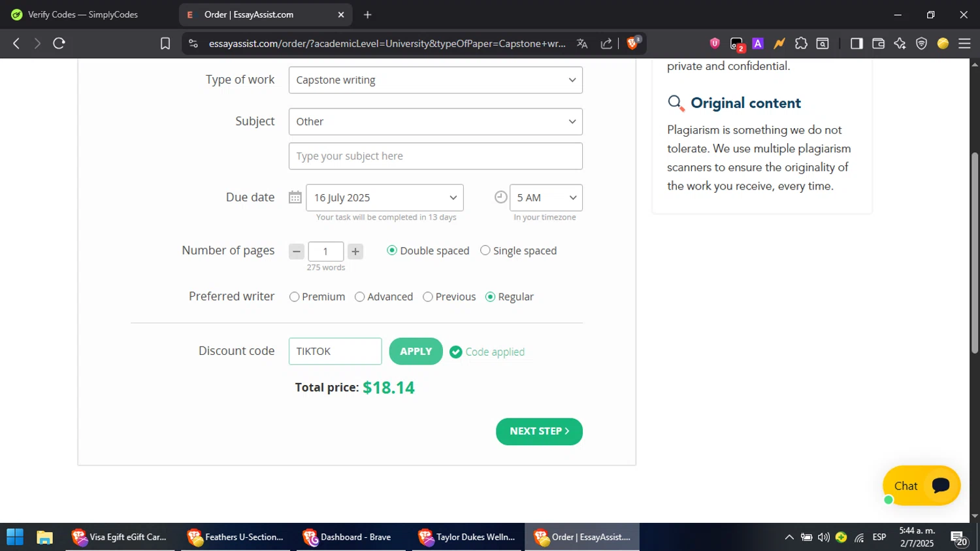Click the discount code field TIKTOK
This screenshot has width=980, height=551.
pos(335,352)
